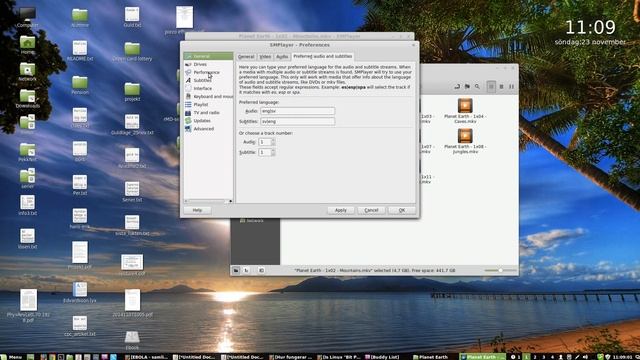Open the Drives preferences section

pos(208,64)
